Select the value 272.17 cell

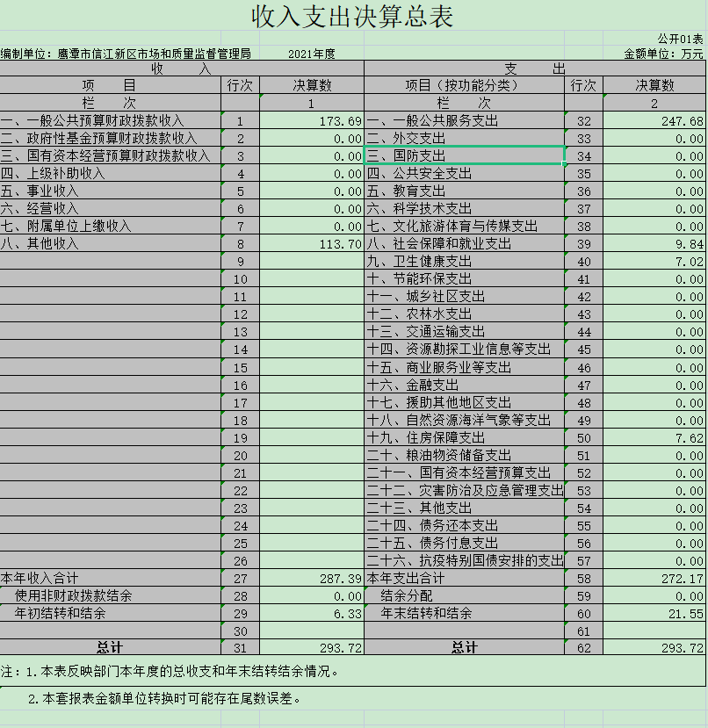pos(654,579)
